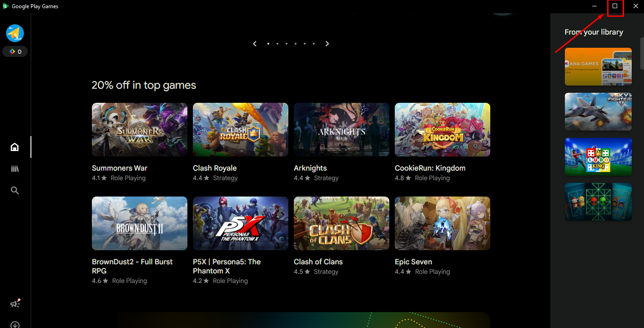
Task: Click the "BrownDust2 - Full Burst RPG" title
Action: click(132, 266)
